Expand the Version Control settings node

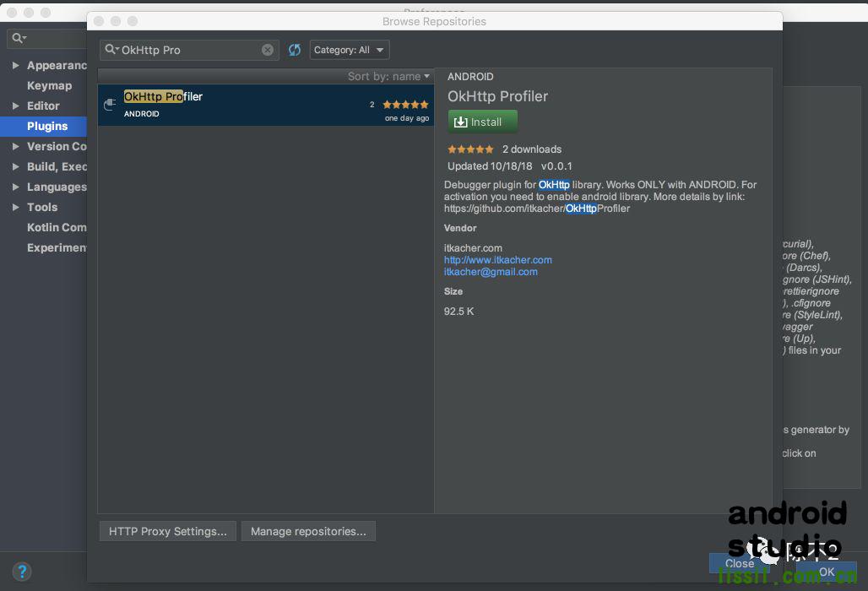tap(15, 146)
